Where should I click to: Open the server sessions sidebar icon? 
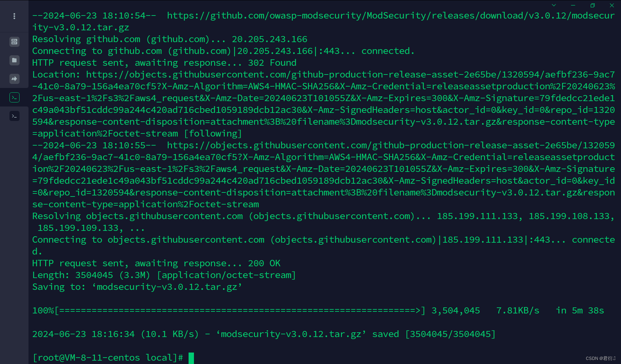[14, 42]
